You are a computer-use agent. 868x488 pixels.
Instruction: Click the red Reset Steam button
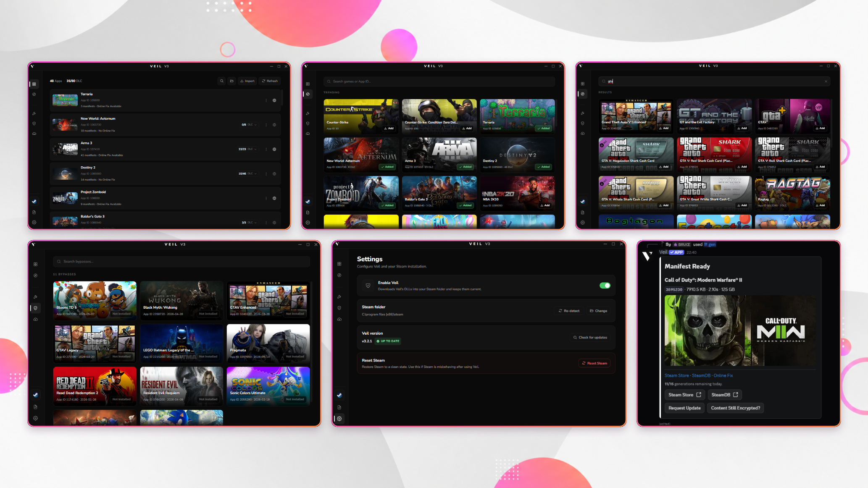coord(594,363)
